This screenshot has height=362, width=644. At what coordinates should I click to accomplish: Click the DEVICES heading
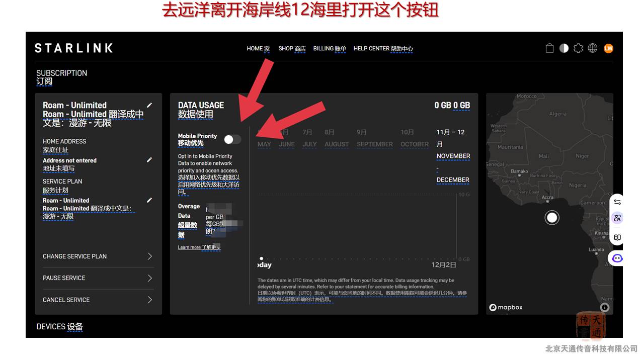[x=59, y=327]
